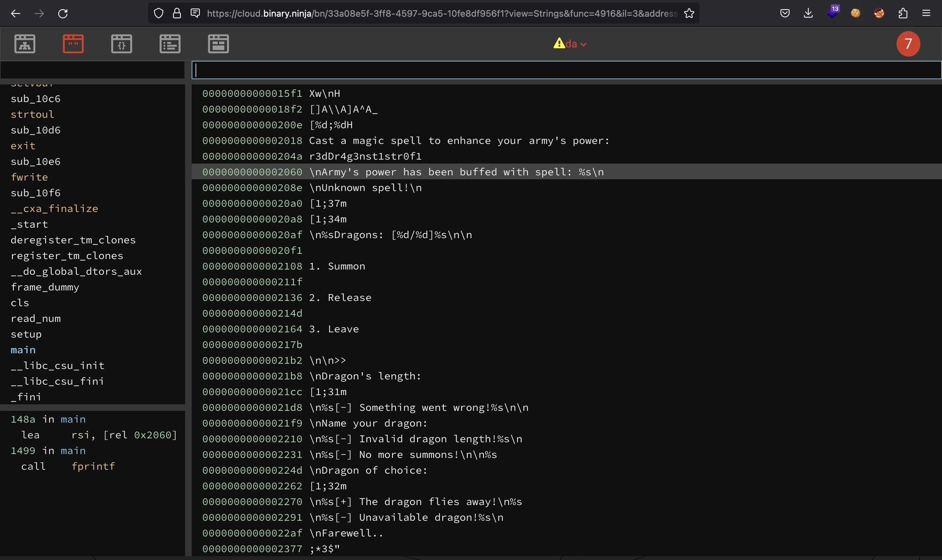Open the browser hamburger menu

pyautogui.click(x=926, y=14)
